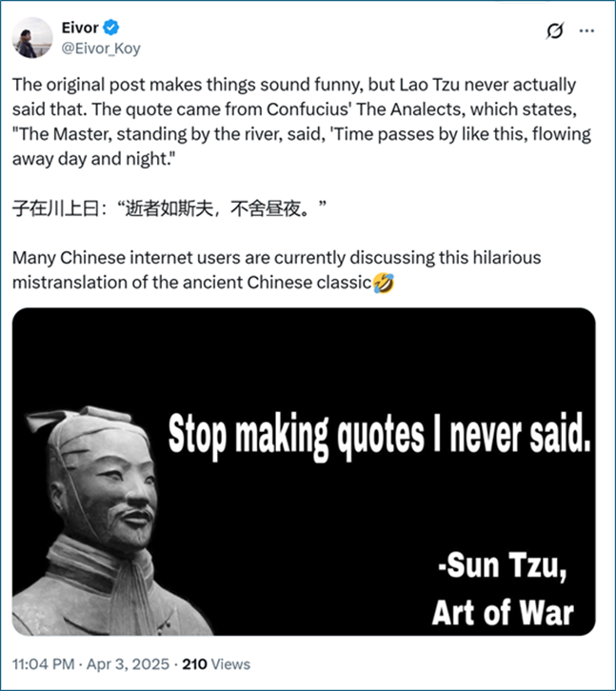616x691 pixels.
Task: Open the 210 Views count
Action: pos(216,664)
